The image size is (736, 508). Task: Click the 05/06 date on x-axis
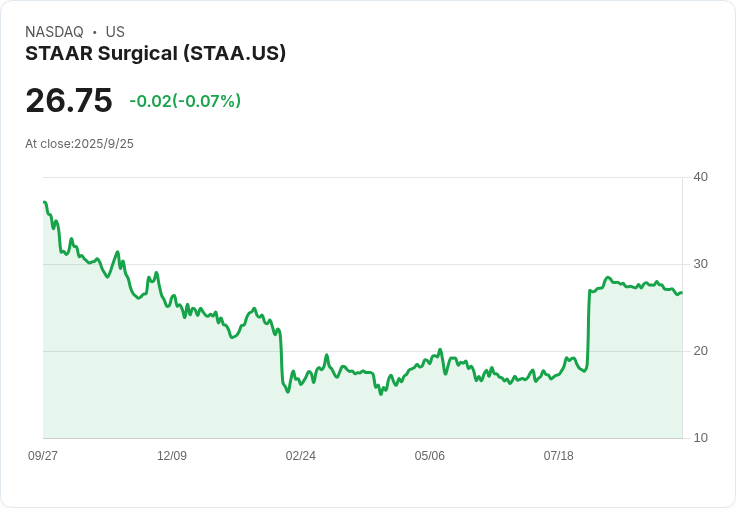pyautogui.click(x=429, y=456)
